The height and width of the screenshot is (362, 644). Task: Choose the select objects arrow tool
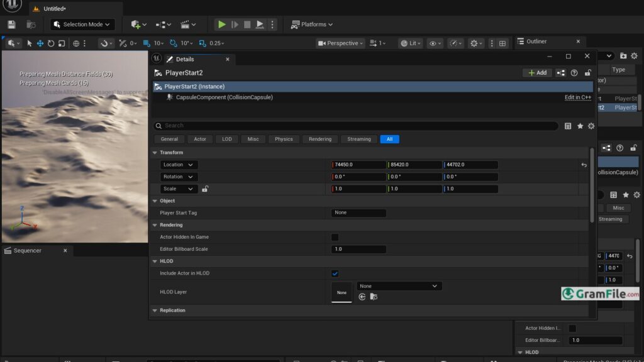coord(30,43)
